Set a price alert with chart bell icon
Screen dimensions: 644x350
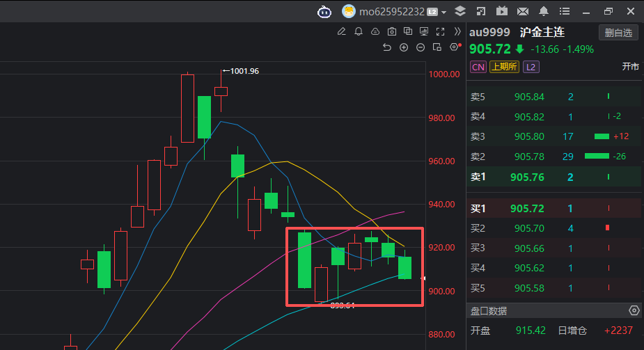(x=359, y=31)
